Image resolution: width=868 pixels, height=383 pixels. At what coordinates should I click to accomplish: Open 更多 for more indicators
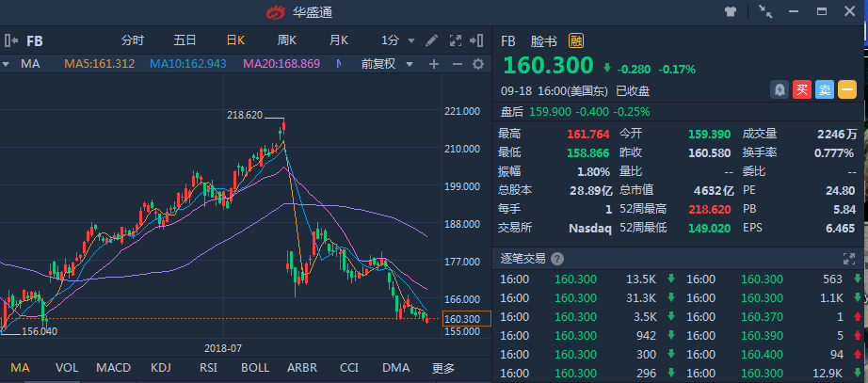(442, 368)
